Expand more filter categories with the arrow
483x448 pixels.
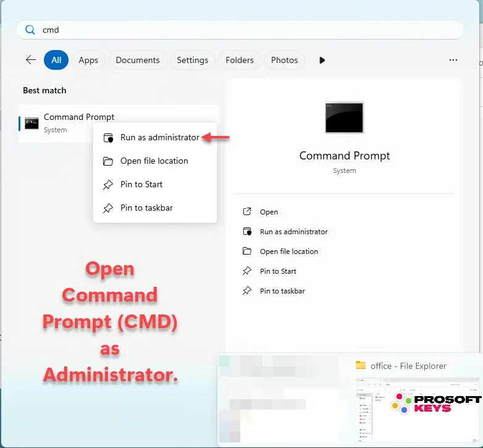point(322,60)
